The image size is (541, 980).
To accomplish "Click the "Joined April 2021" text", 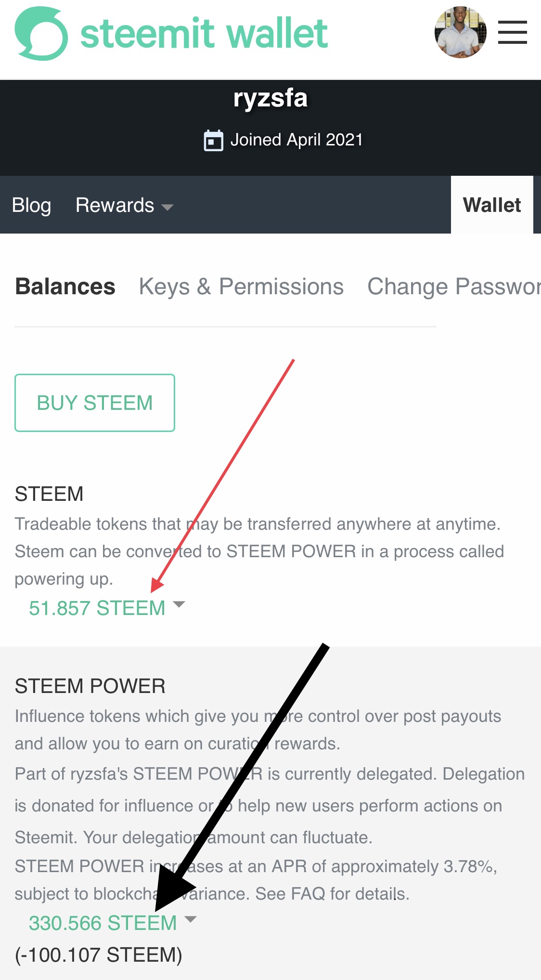I will tap(296, 140).
